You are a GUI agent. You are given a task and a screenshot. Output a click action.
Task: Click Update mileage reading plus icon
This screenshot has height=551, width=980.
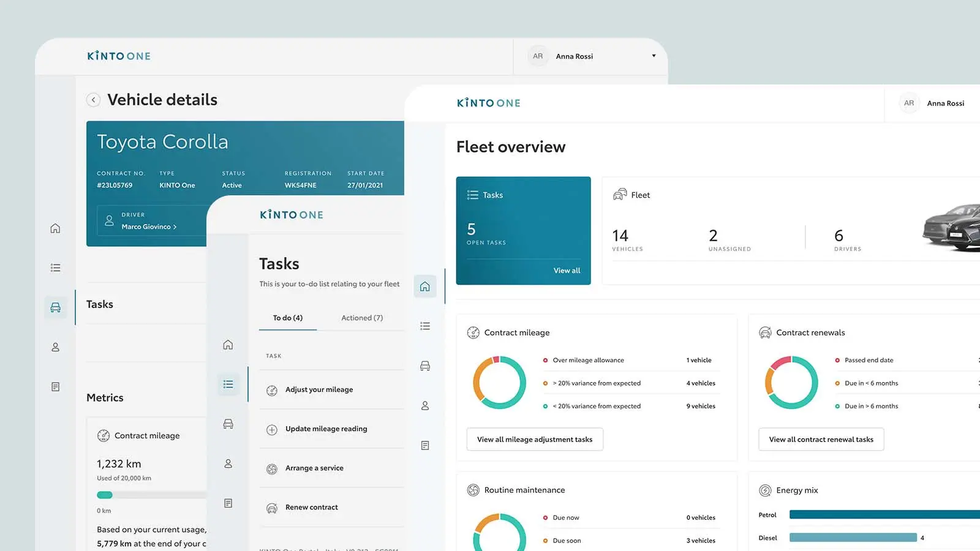pyautogui.click(x=272, y=430)
